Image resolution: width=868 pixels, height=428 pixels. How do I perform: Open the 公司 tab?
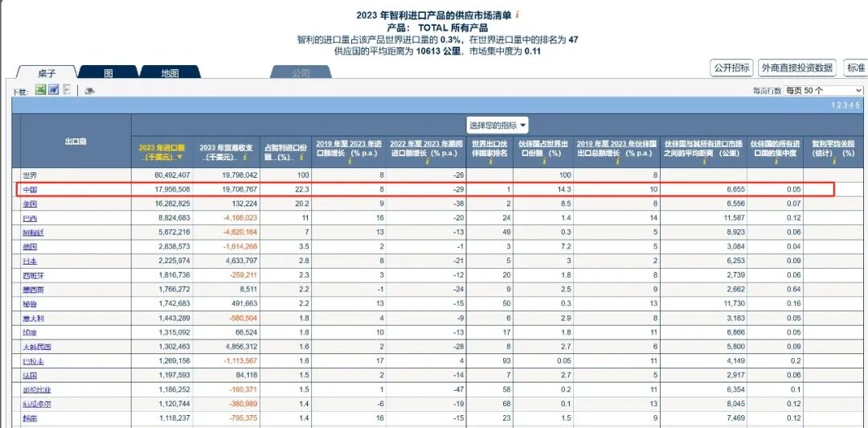(x=301, y=72)
